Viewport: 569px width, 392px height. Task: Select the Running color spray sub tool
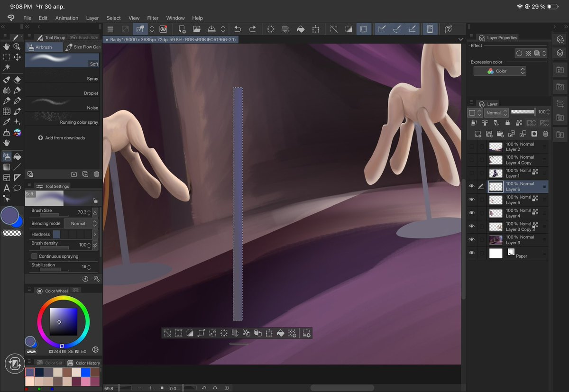tap(63, 118)
